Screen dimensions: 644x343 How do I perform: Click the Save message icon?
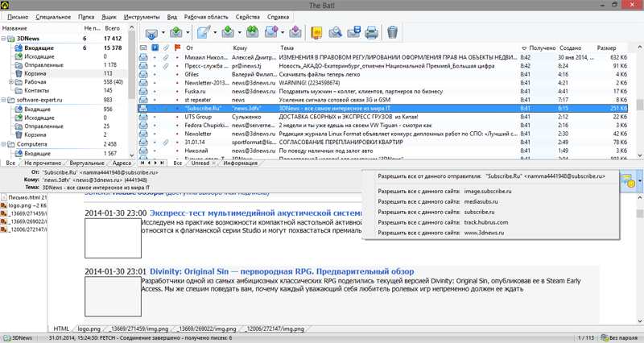click(353, 32)
